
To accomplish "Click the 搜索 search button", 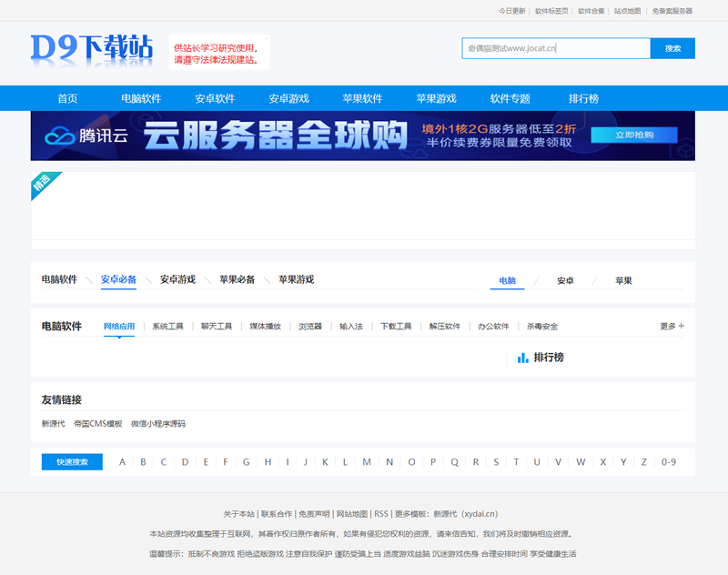I will 672,48.
